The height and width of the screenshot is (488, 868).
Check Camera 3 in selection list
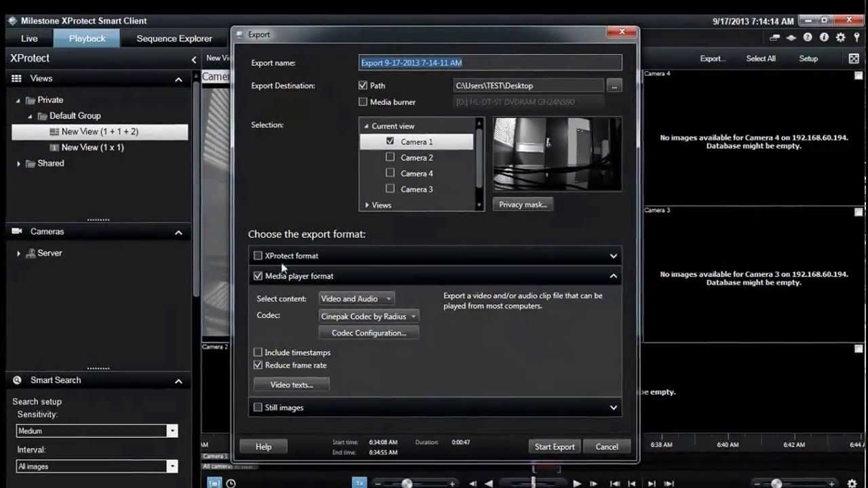(390, 188)
